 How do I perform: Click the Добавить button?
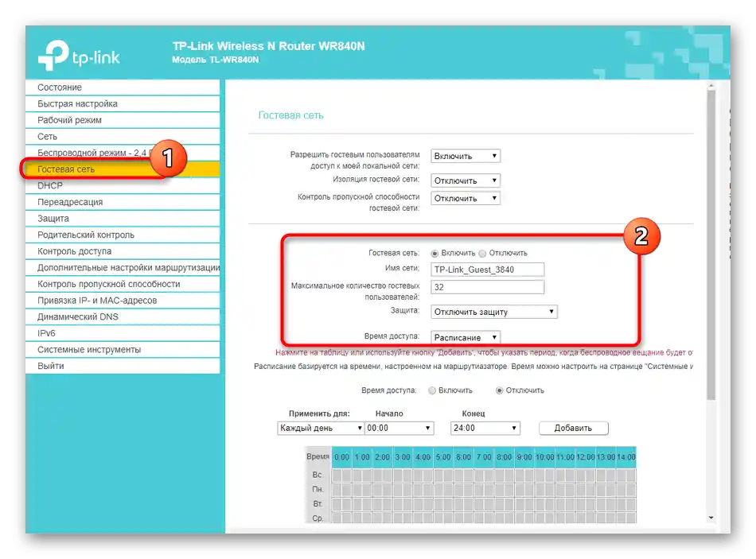tap(573, 428)
